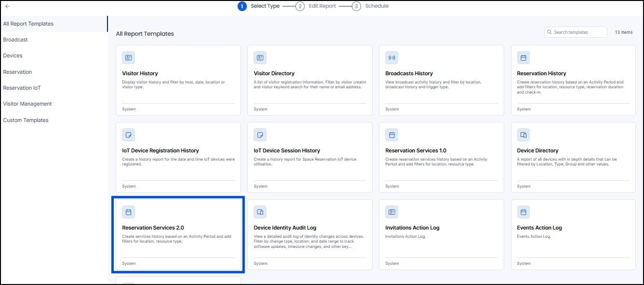Viewport: 644px width, 285px height.
Task: Click the Visitor Directory card icon
Action: [260, 58]
